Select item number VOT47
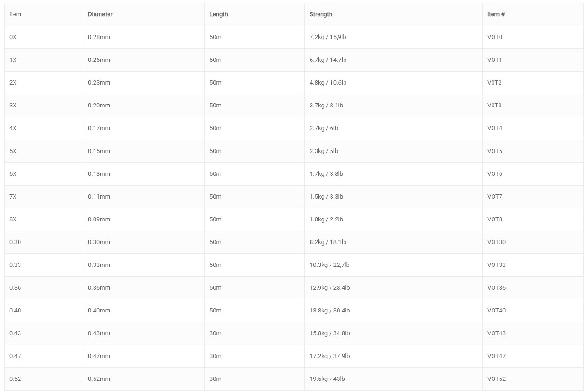The width and height of the screenshot is (588, 392). pyautogui.click(x=496, y=356)
